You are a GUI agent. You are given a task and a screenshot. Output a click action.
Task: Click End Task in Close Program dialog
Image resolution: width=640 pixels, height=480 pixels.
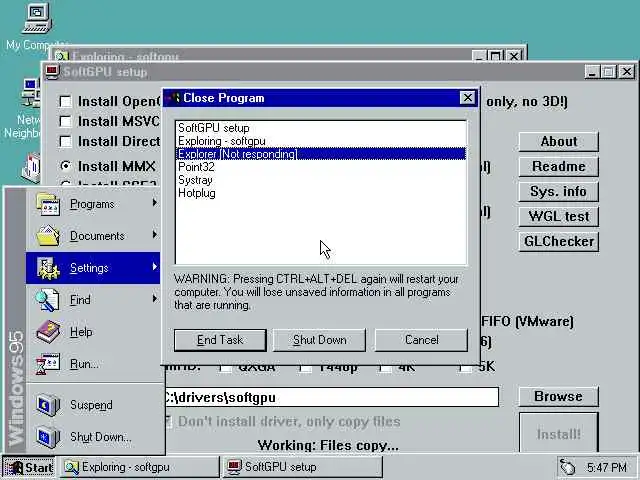click(220, 340)
